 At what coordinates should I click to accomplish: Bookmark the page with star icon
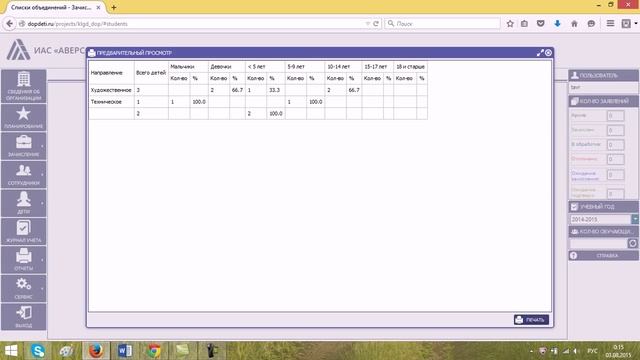coord(510,24)
